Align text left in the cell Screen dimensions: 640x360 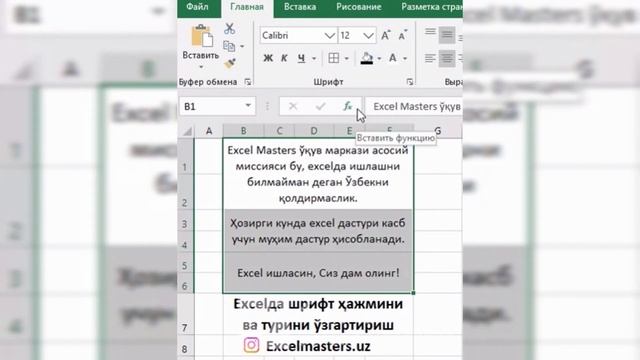430,58
